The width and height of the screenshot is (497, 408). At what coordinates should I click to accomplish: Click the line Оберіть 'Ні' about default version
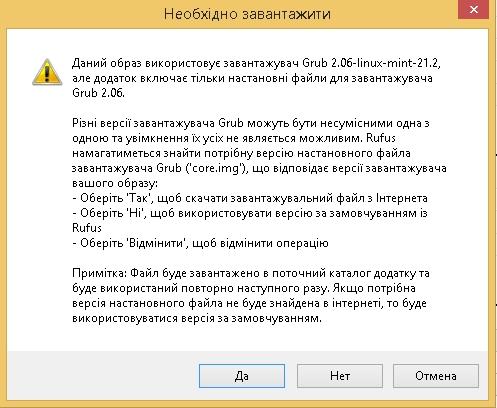pyautogui.click(x=250, y=213)
